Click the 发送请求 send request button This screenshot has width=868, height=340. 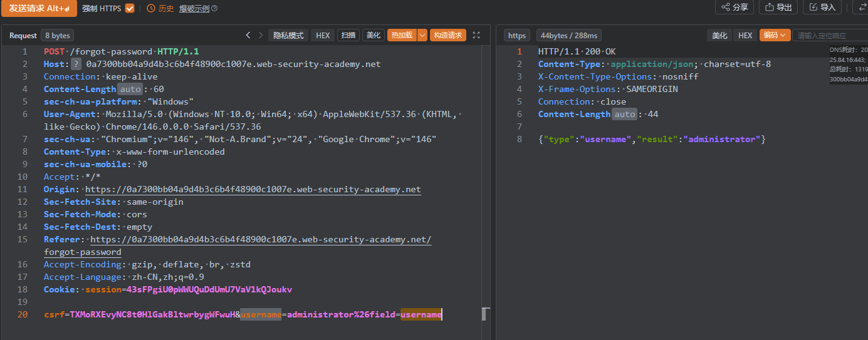click(x=39, y=8)
